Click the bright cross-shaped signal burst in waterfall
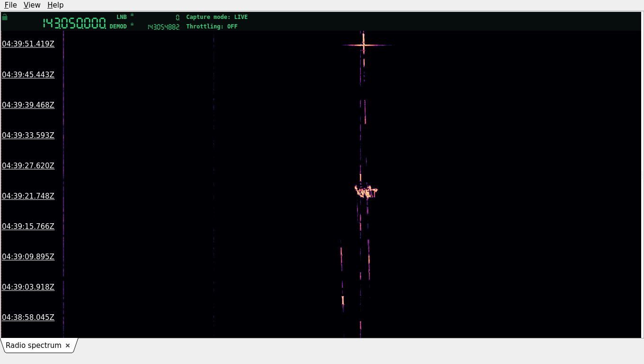 point(364,45)
